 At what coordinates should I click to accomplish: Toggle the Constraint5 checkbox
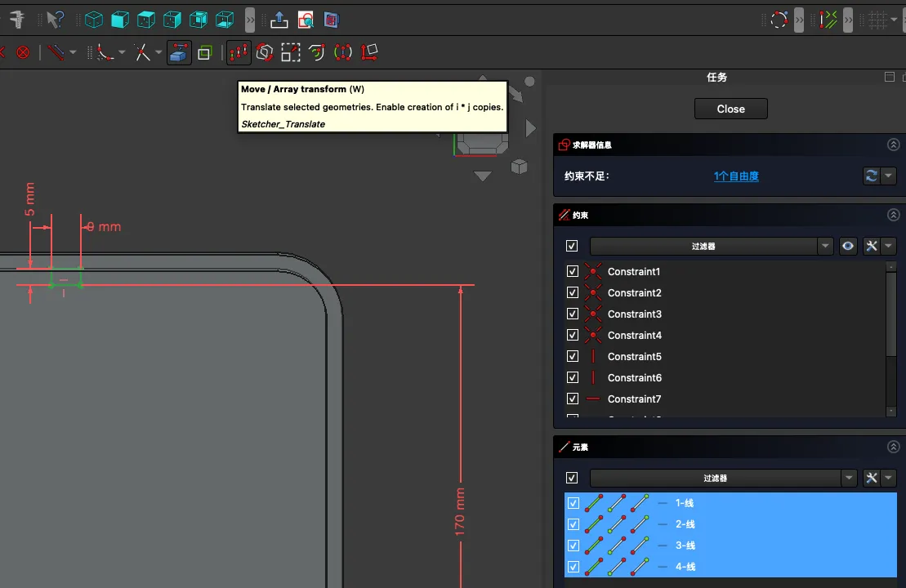573,357
